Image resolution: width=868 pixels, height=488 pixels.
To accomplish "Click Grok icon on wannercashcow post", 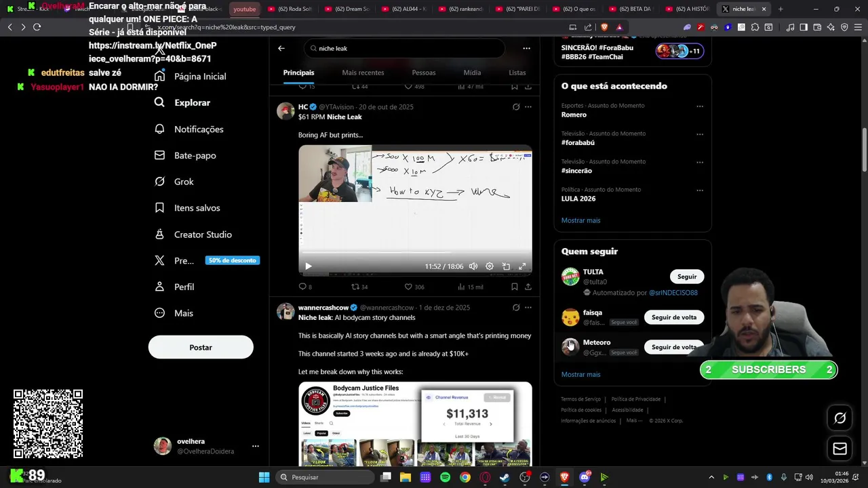I will [x=516, y=308].
